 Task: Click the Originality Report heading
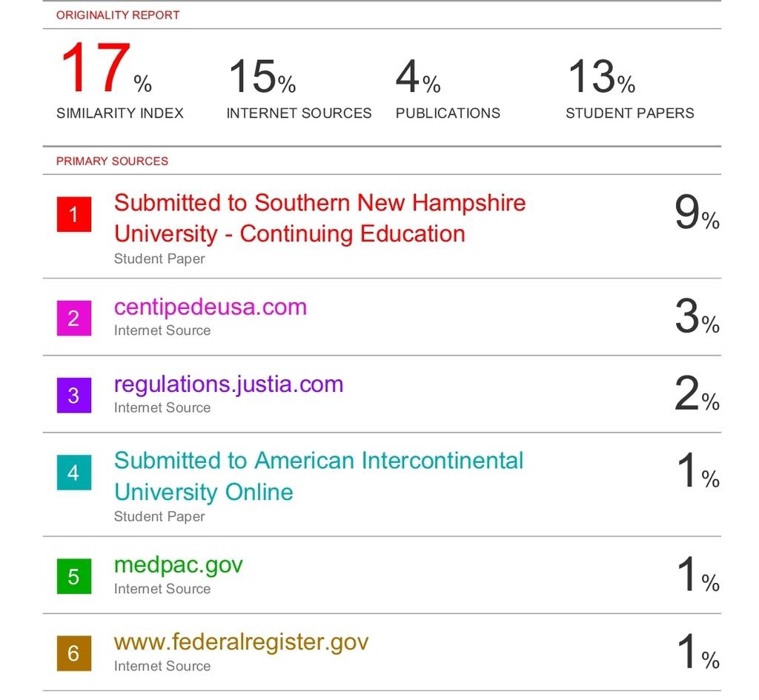pyautogui.click(x=118, y=15)
